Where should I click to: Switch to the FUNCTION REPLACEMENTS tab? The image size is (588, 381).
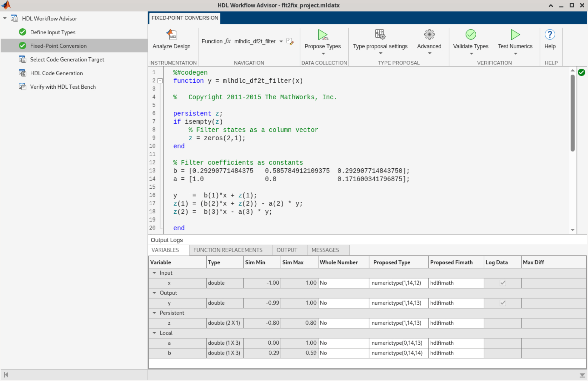(228, 250)
